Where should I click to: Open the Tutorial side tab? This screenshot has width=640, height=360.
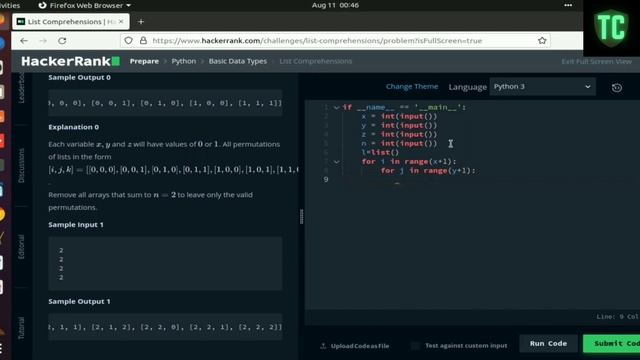[x=21, y=328]
